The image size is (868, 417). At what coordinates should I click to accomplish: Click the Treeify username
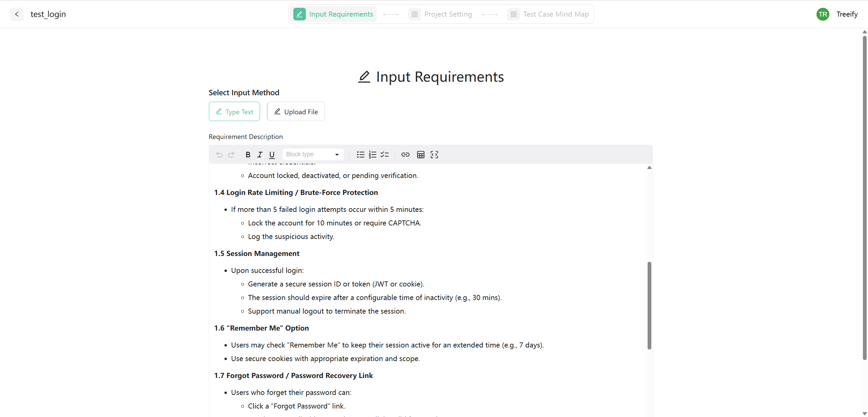[x=847, y=14]
